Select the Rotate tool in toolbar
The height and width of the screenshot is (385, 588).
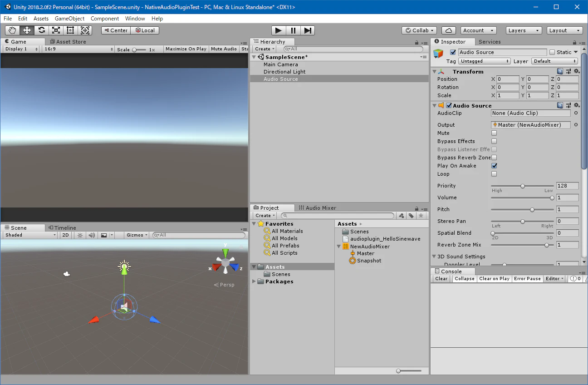click(41, 30)
